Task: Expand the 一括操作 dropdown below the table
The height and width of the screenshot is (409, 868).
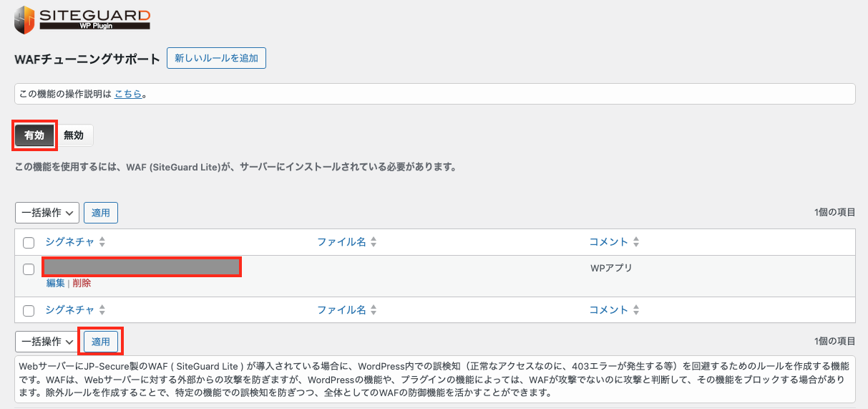Action: click(47, 342)
